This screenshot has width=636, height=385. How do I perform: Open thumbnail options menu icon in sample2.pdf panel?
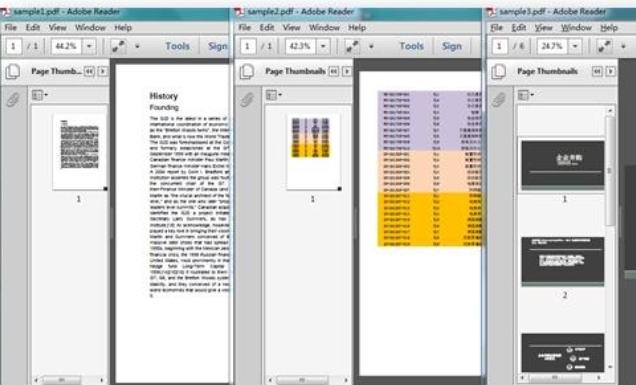tap(273, 95)
